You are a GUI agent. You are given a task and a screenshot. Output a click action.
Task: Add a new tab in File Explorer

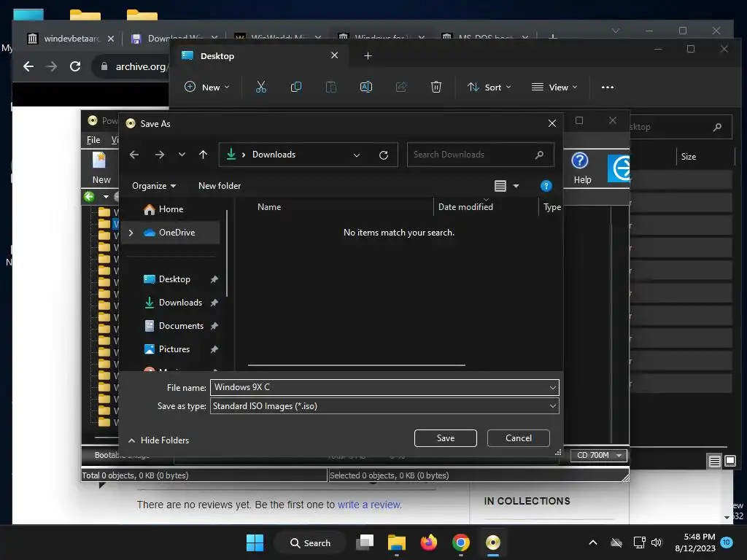(x=368, y=55)
